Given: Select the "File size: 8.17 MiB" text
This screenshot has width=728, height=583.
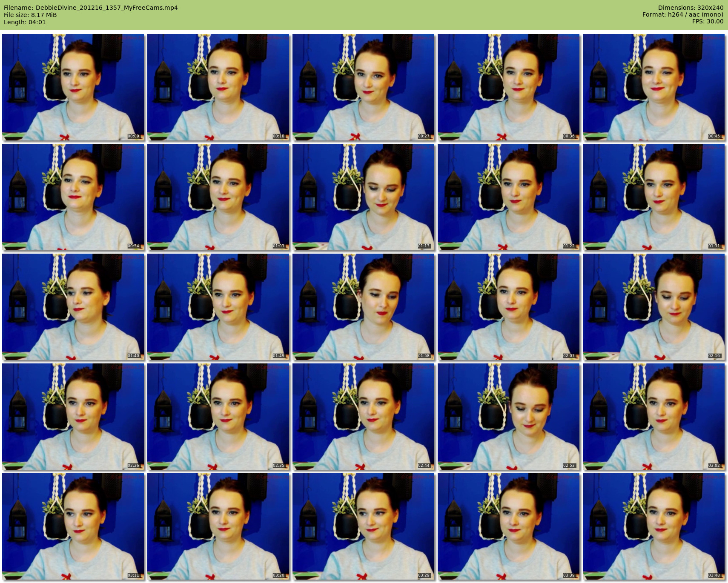Looking at the screenshot, I should pyautogui.click(x=30, y=15).
